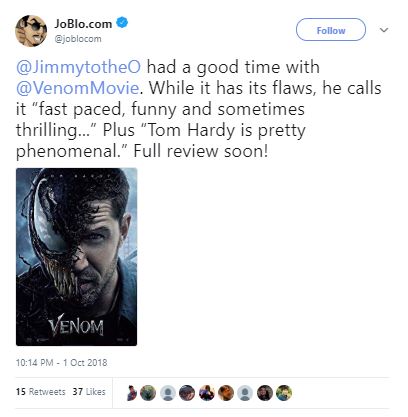Open the @VenomMovie mention link

[77, 88]
